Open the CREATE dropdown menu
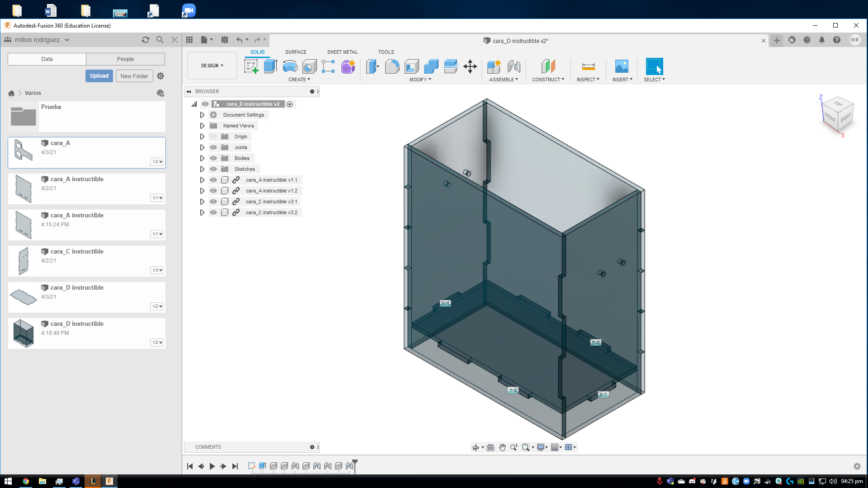 tap(299, 80)
